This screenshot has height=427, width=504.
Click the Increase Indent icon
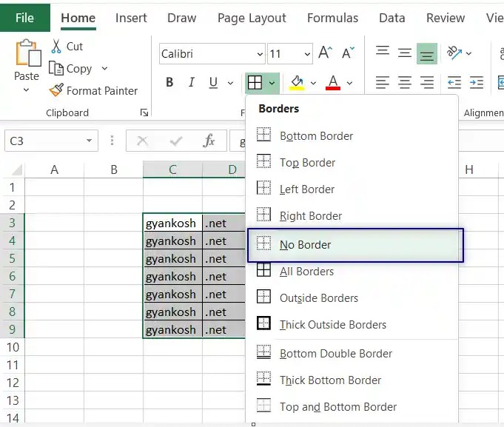point(477,83)
